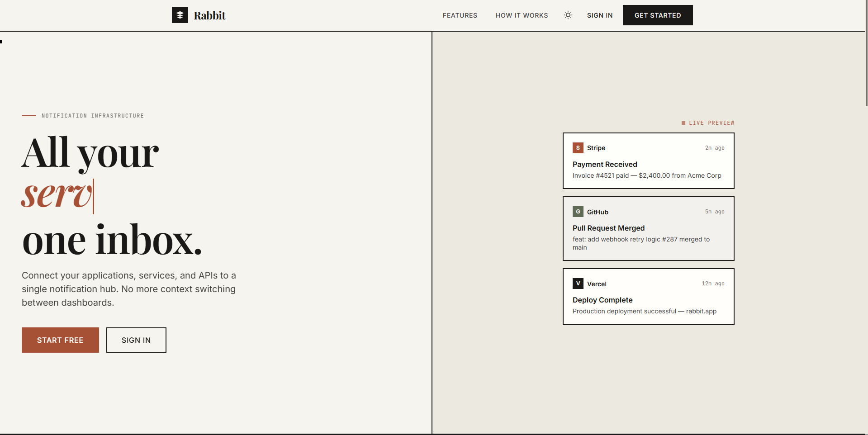The image size is (868, 435).
Task: Open the Features nav link
Action: pyautogui.click(x=460, y=15)
